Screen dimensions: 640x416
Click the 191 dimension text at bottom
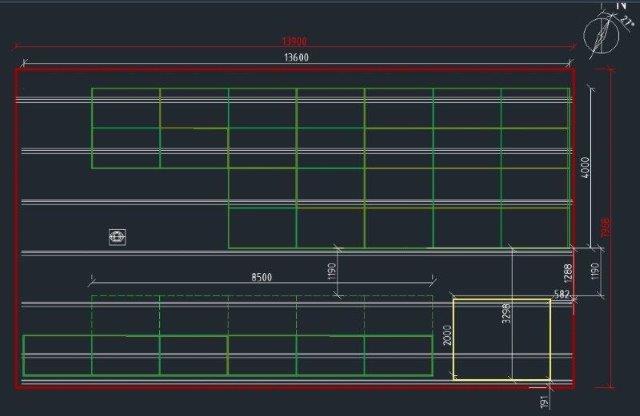[x=544, y=402]
